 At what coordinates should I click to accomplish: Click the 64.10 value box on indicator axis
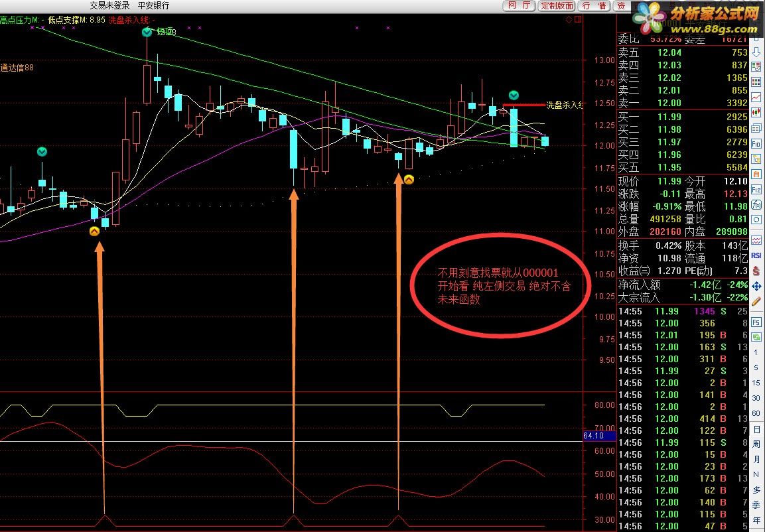(x=600, y=435)
